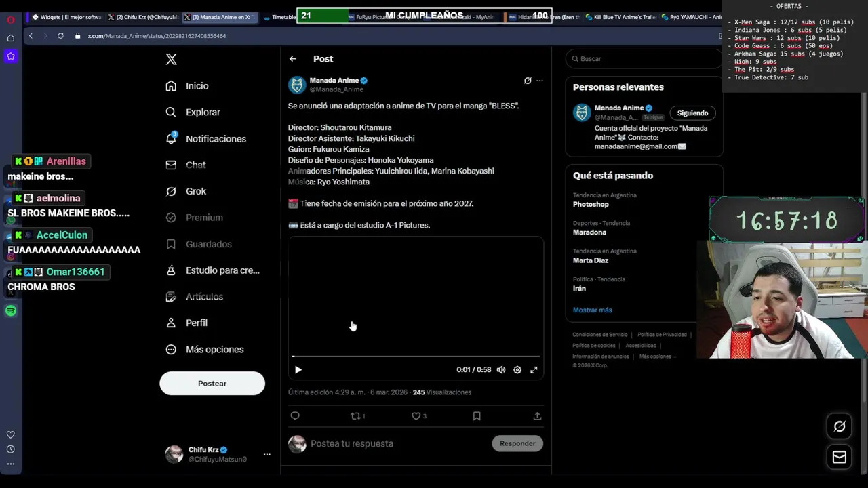868x488 pixels.
Task: Open Spotify in Opera sidebar
Action: 11,310
